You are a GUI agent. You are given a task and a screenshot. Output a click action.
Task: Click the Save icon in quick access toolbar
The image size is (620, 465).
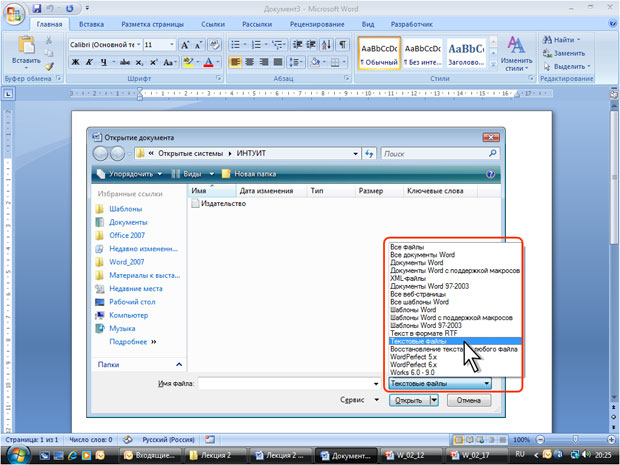coord(37,8)
